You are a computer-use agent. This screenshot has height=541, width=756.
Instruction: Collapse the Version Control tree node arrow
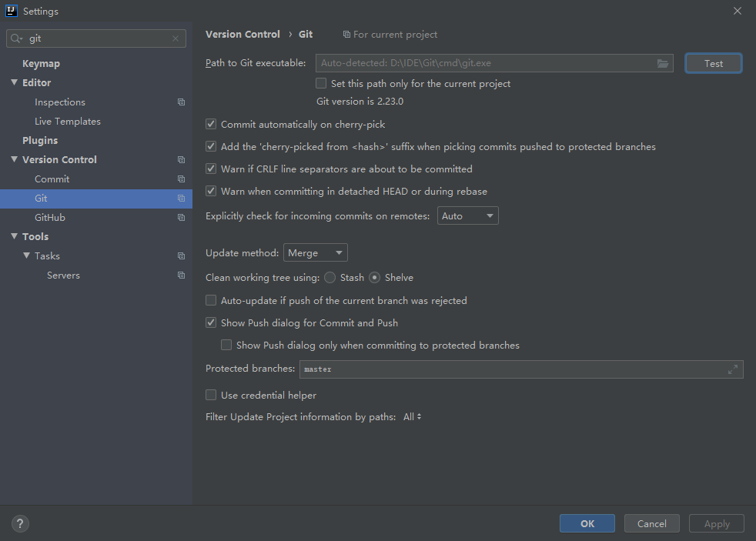14,159
